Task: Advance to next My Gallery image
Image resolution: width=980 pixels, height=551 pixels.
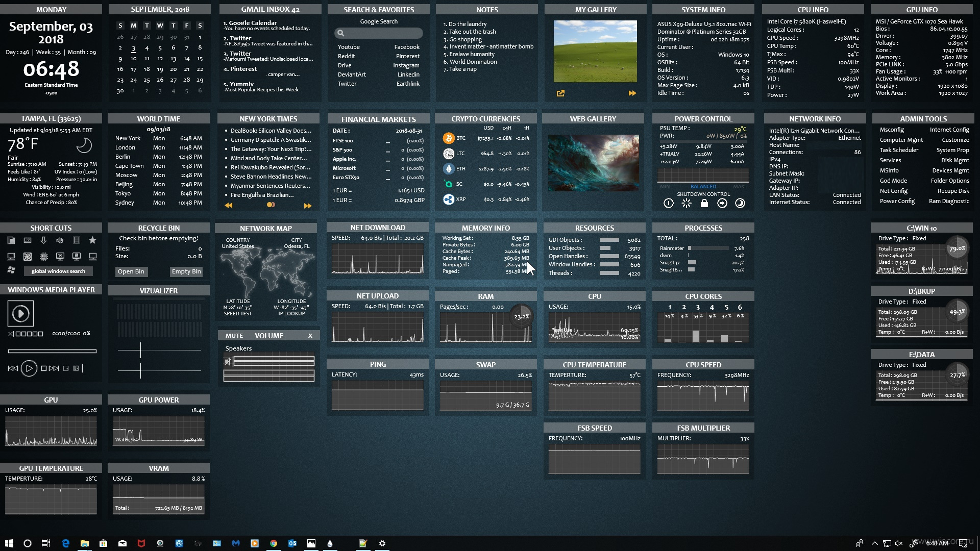Action: (632, 93)
